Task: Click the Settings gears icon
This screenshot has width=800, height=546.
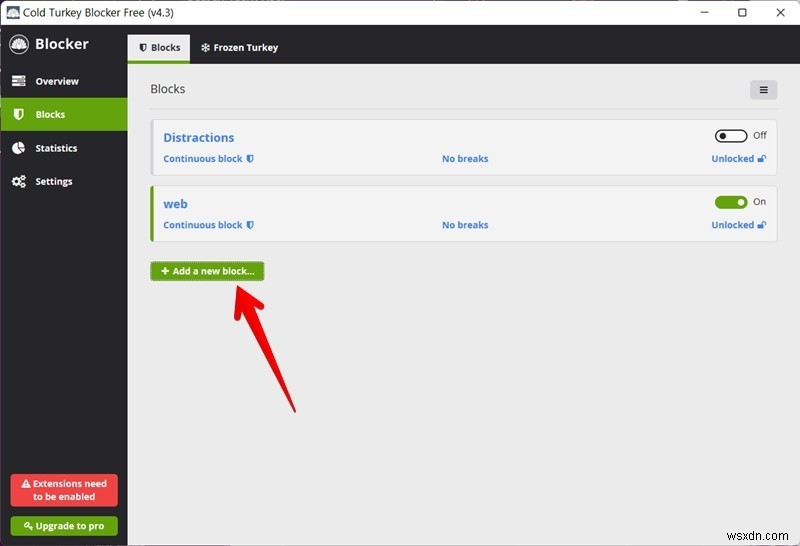Action: (x=19, y=181)
